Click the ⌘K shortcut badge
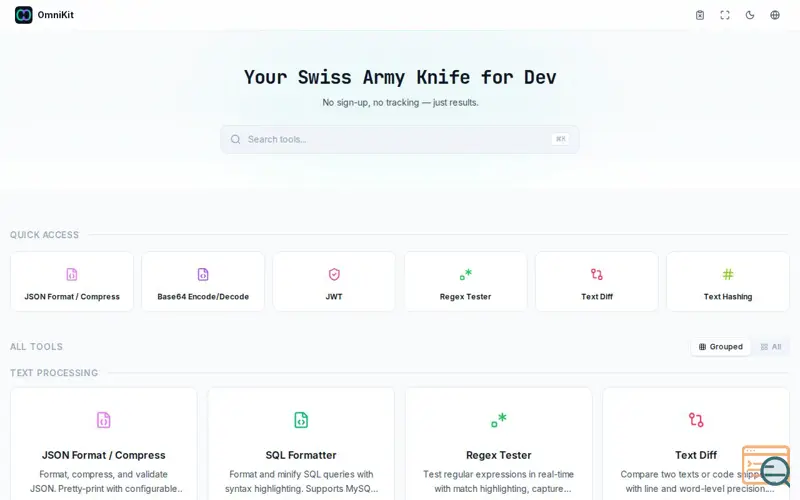 pos(560,139)
